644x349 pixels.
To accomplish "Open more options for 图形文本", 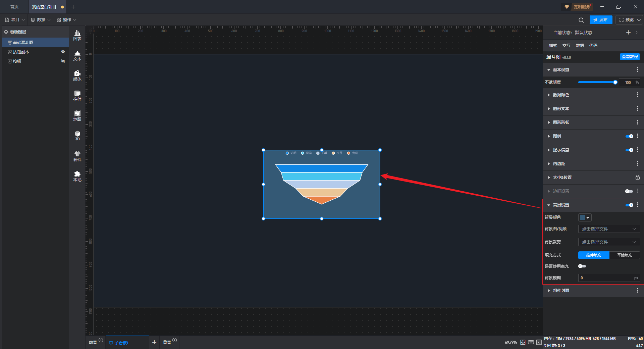I will tap(638, 109).
